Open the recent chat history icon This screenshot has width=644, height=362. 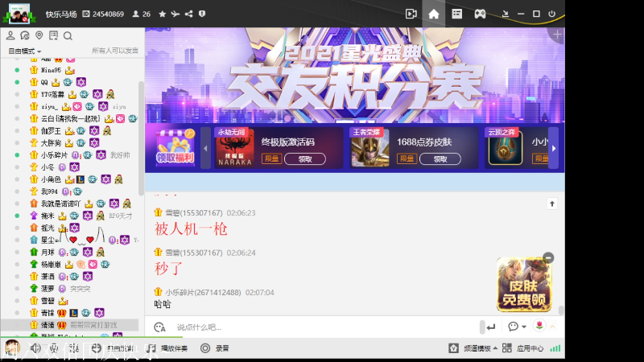(x=25, y=35)
